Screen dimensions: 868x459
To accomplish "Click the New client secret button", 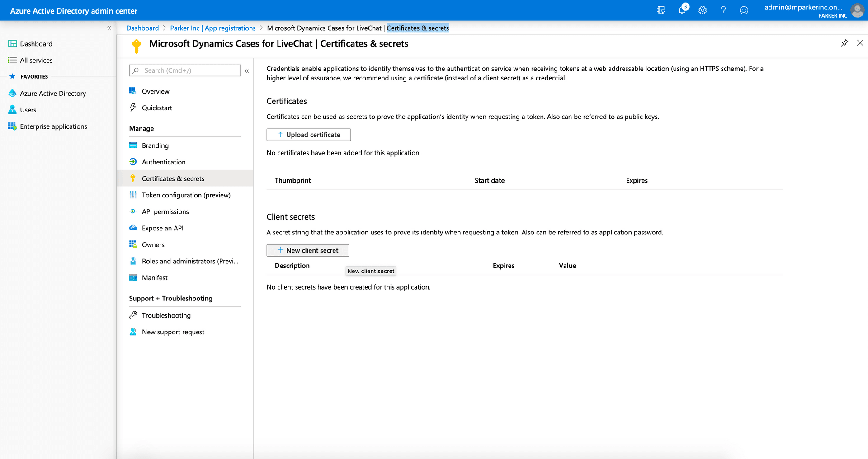I will [x=307, y=250].
